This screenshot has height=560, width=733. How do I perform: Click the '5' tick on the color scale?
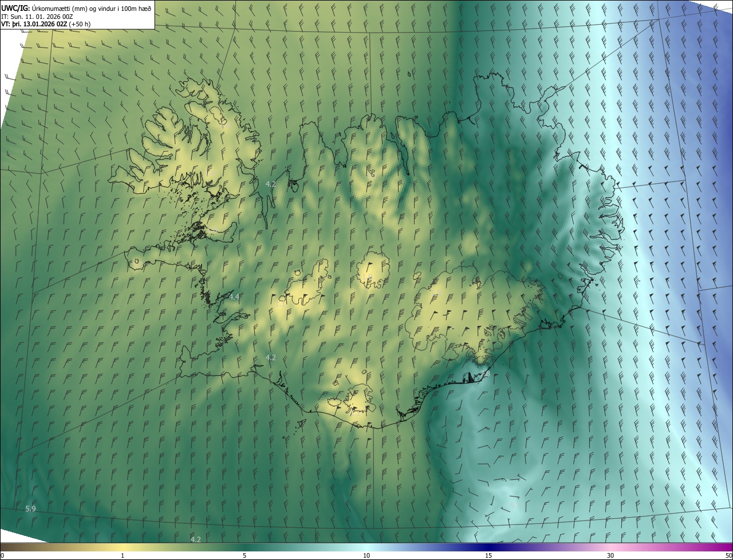(x=245, y=555)
